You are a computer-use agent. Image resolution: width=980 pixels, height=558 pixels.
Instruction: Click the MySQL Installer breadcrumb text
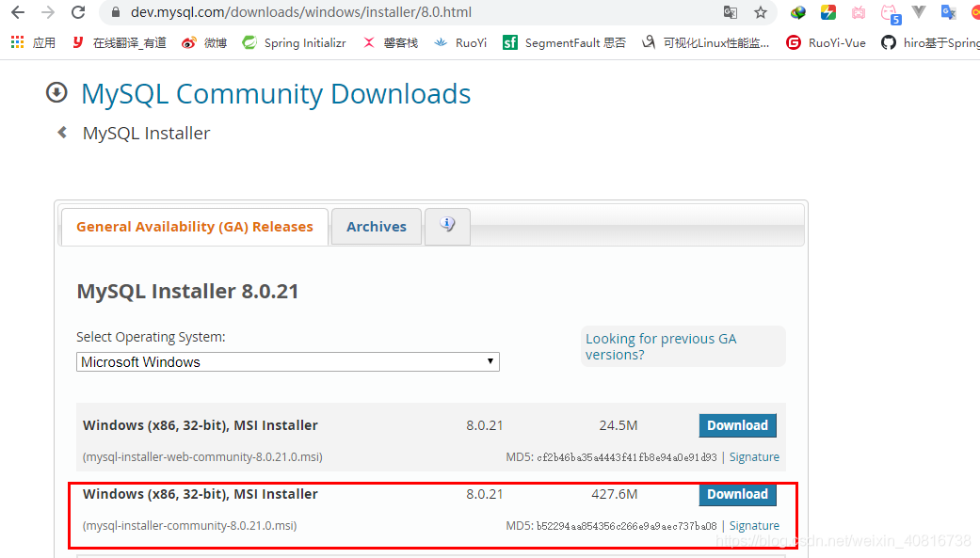[x=146, y=133]
